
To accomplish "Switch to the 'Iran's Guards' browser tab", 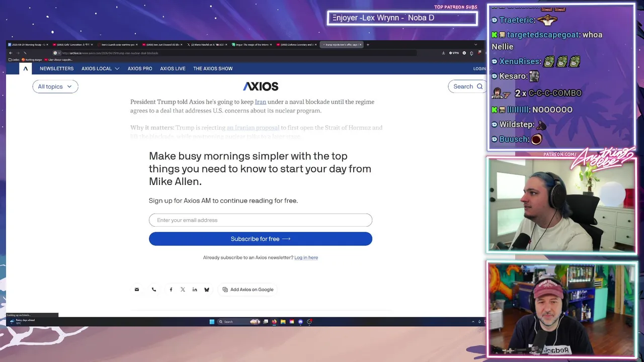I will click(x=118, y=45).
